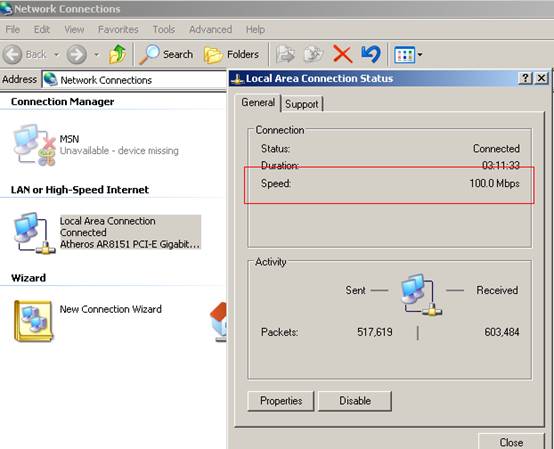The height and width of the screenshot is (449, 554).
Task: Expand the Back history dropdown arrow
Action: pos(56,55)
